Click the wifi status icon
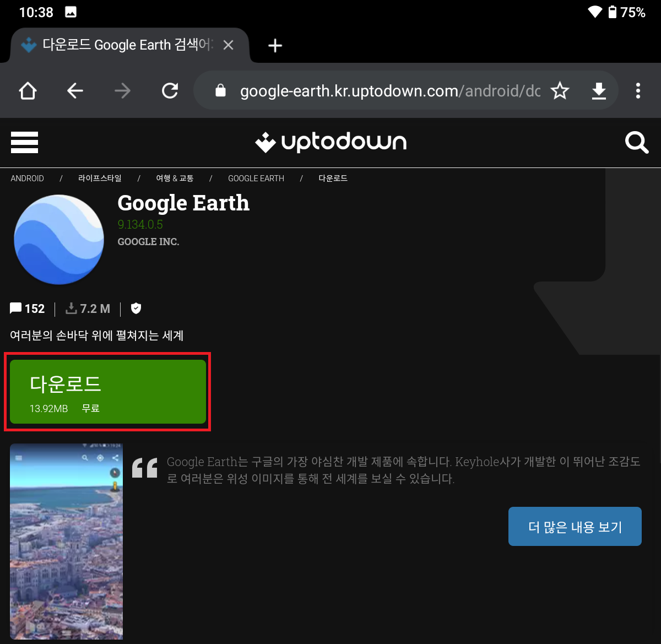The width and height of the screenshot is (661, 644). [595, 12]
